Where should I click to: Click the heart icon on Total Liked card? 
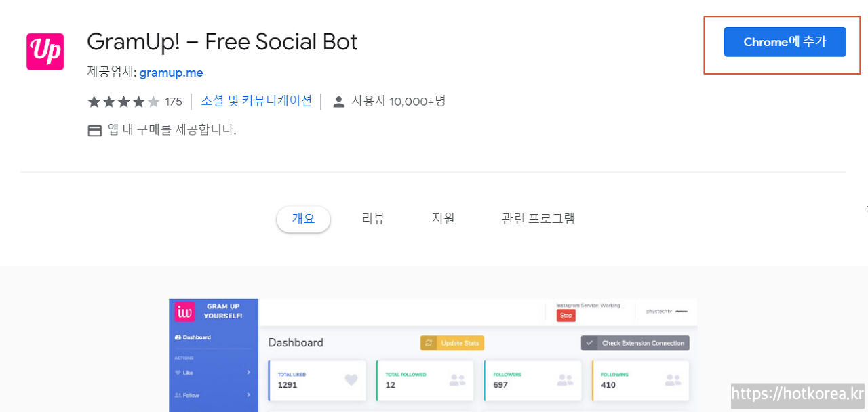pos(351,381)
